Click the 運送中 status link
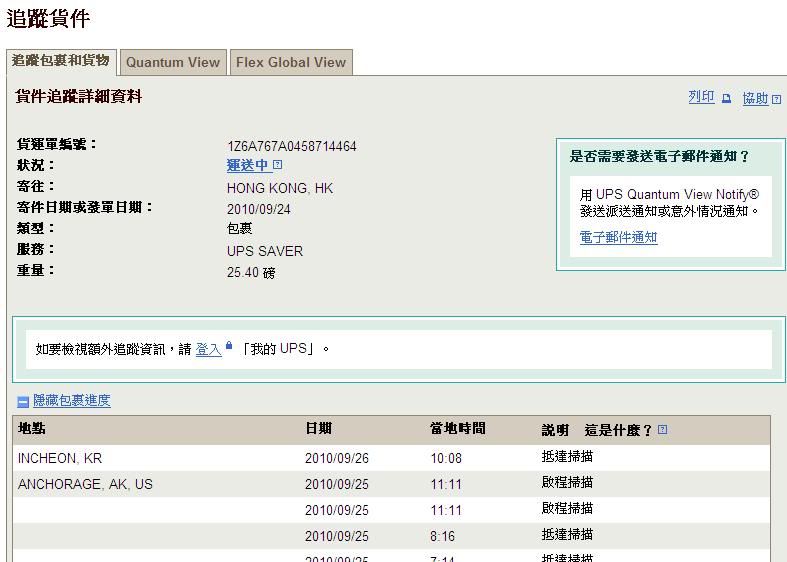787x562 pixels. coord(248,166)
